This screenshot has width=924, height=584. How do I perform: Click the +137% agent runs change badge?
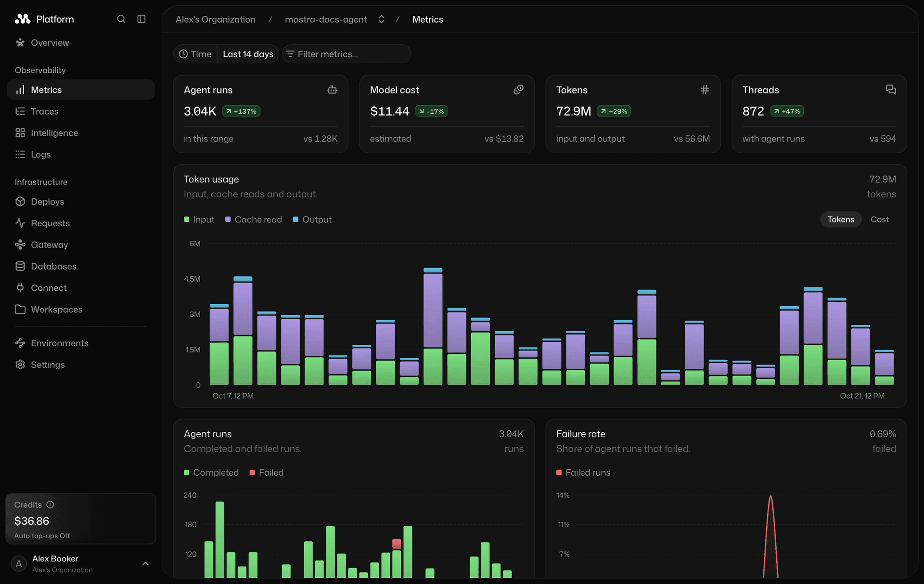pyautogui.click(x=241, y=111)
